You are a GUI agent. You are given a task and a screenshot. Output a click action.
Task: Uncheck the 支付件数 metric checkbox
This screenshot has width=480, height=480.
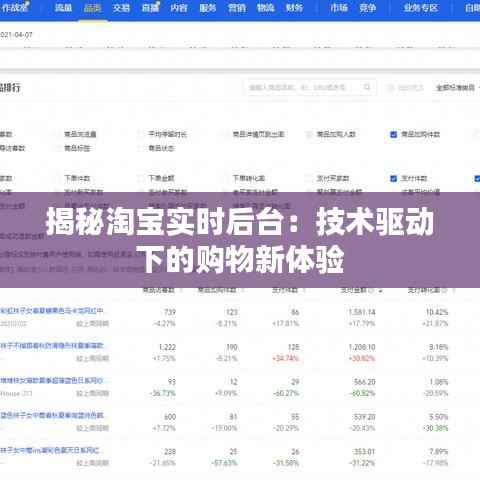[393, 179]
